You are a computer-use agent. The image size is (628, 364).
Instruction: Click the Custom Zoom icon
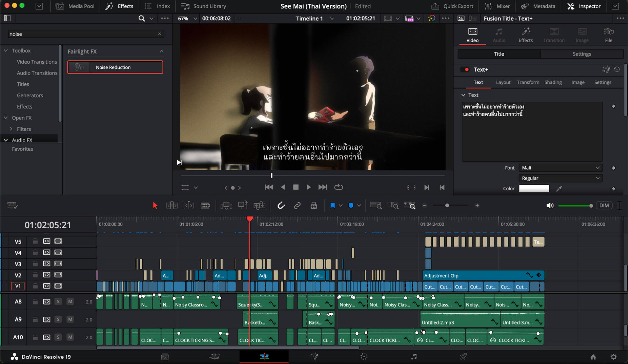[x=409, y=205]
